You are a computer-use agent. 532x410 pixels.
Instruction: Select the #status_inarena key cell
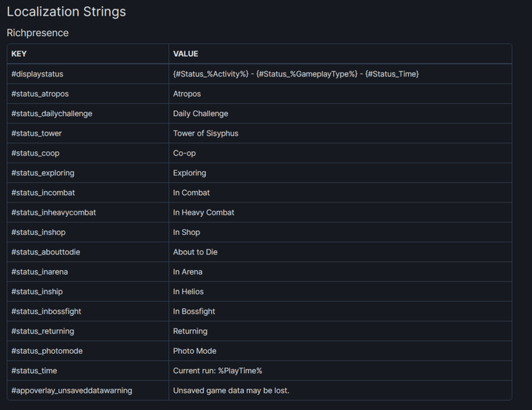point(40,272)
